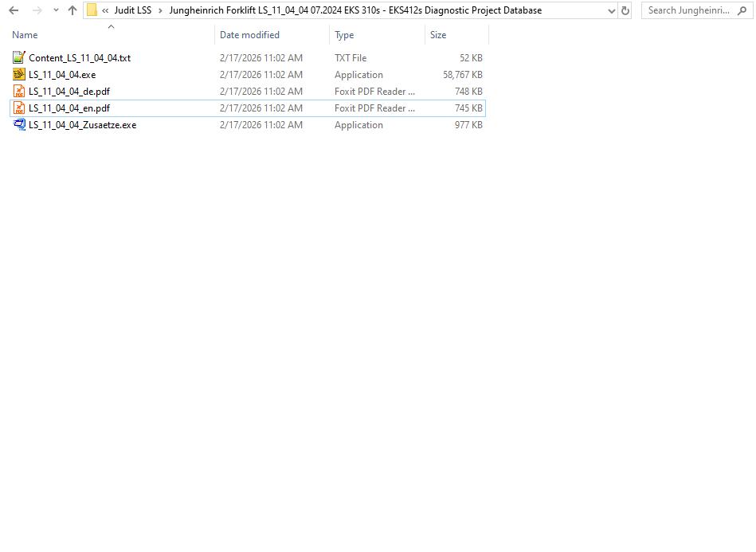Screen dimensions: 756x552
Task: Navigate to Judit LSS via breadcrumb
Action: [x=131, y=10]
